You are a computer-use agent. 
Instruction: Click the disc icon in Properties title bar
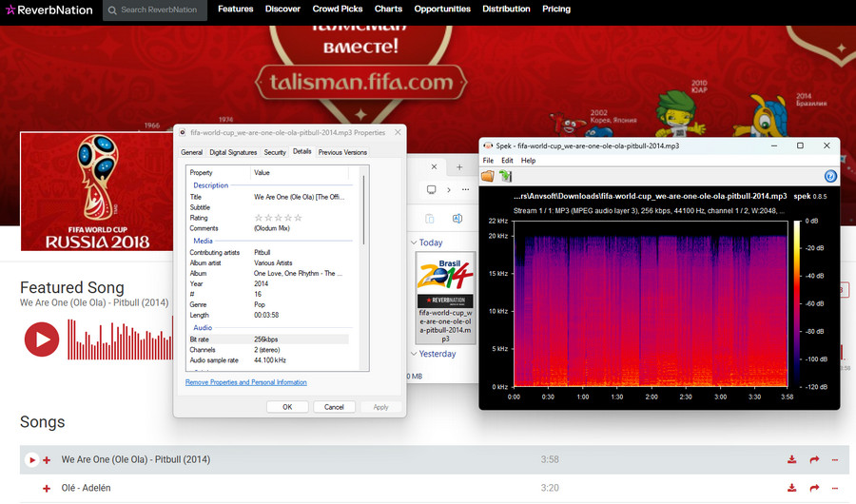(x=183, y=133)
